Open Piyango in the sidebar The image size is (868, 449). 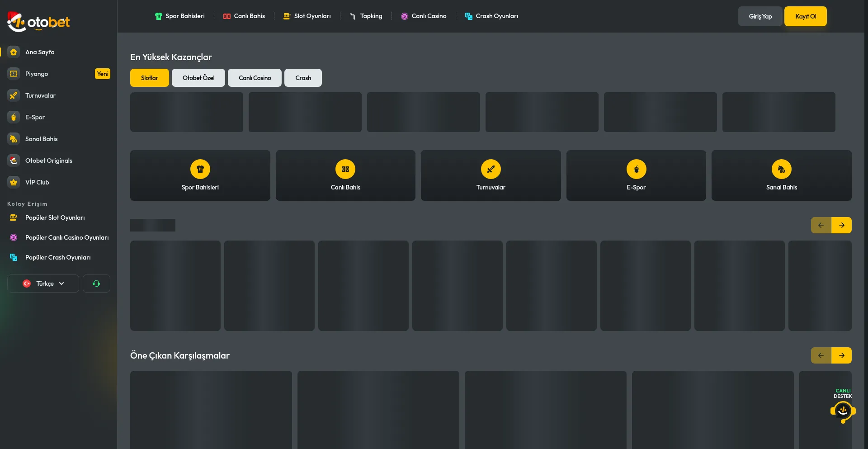tap(37, 74)
